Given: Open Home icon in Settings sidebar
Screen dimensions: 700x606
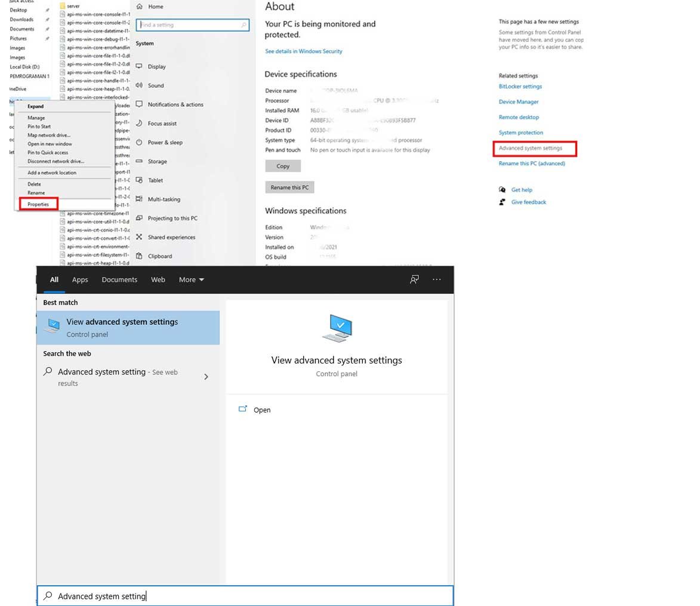Looking at the screenshot, I should [x=139, y=6].
